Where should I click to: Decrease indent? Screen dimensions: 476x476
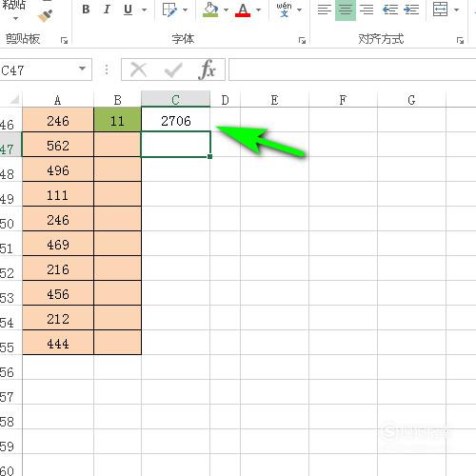(x=390, y=10)
